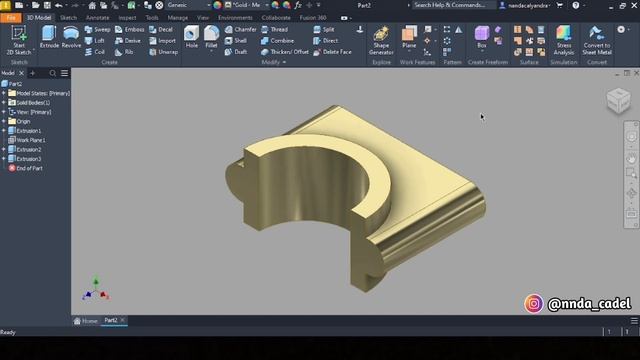640x360 pixels.
Task: Open the Fusion 360 tab
Action: click(x=313, y=18)
